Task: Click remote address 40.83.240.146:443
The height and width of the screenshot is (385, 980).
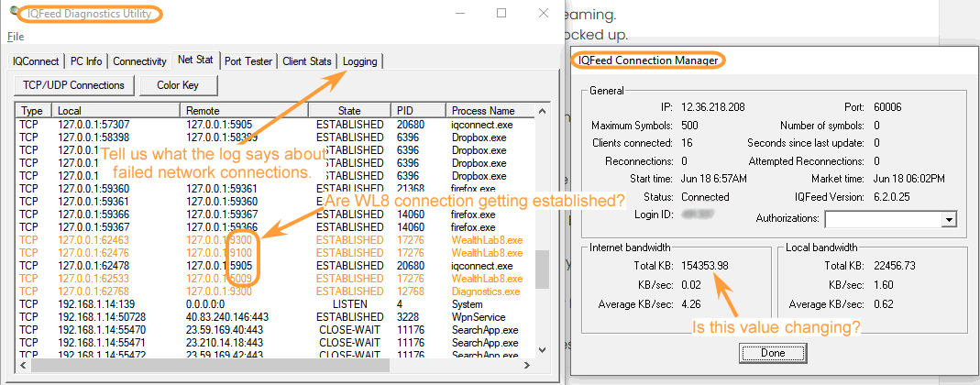Action: click(x=227, y=317)
